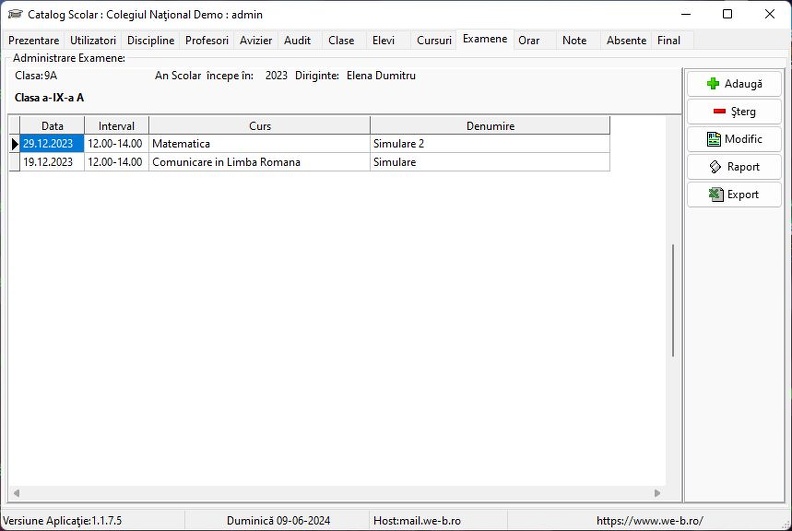This screenshot has height=531, width=792.
Task: Open the Orar tab
Action: (x=529, y=40)
